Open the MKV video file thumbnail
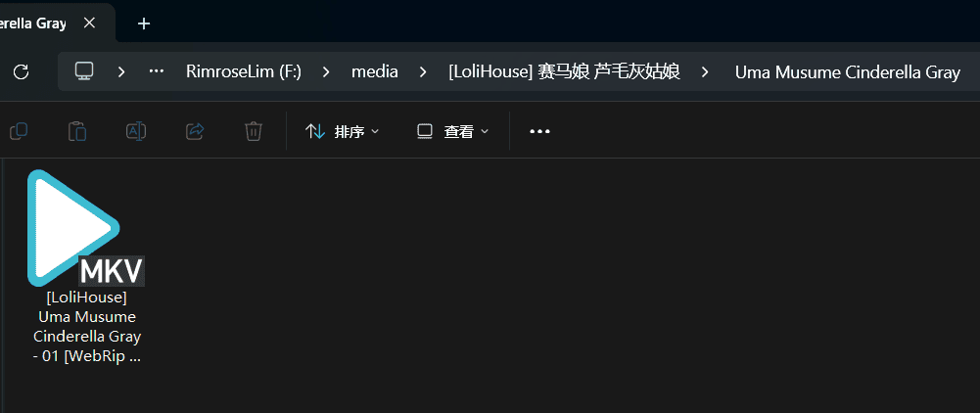980x413 pixels. pos(85,228)
